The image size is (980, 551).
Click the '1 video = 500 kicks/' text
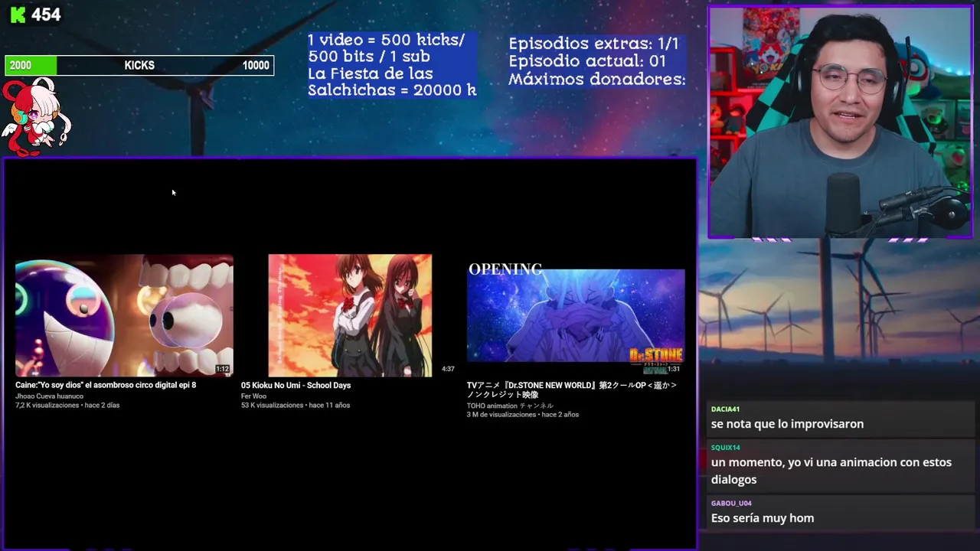[x=386, y=40]
